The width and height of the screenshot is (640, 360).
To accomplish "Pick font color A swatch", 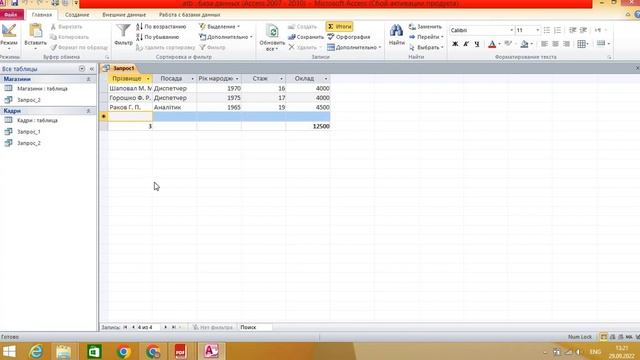I will [x=492, y=44].
